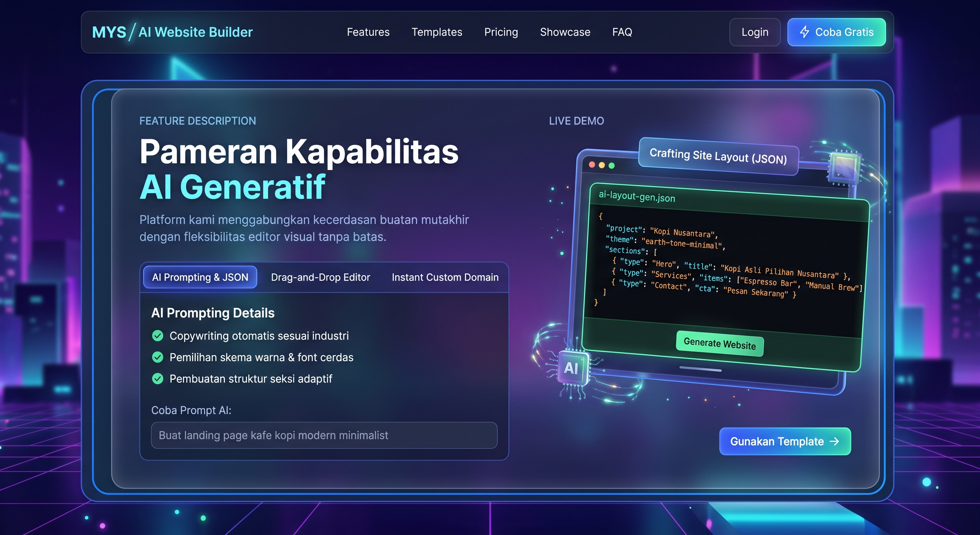The width and height of the screenshot is (980, 535).
Task: Click the check icon beside Pembuatan struktur seksi
Action: (158, 379)
